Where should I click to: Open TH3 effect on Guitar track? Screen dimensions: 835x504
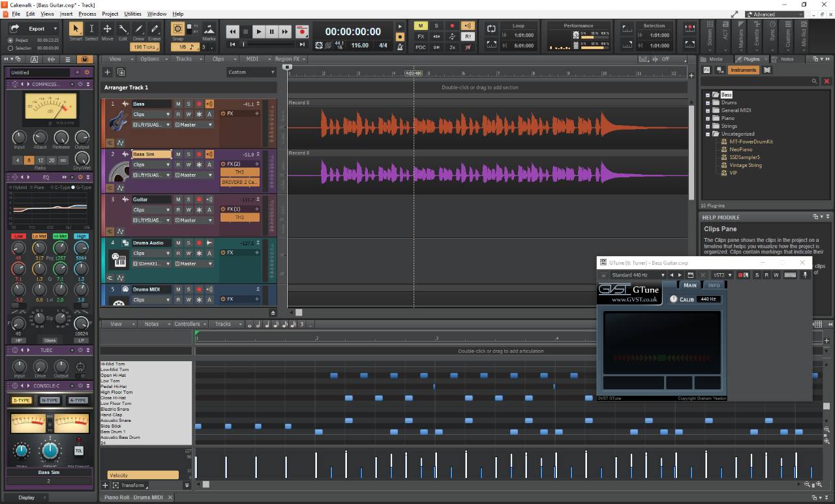[x=240, y=217]
